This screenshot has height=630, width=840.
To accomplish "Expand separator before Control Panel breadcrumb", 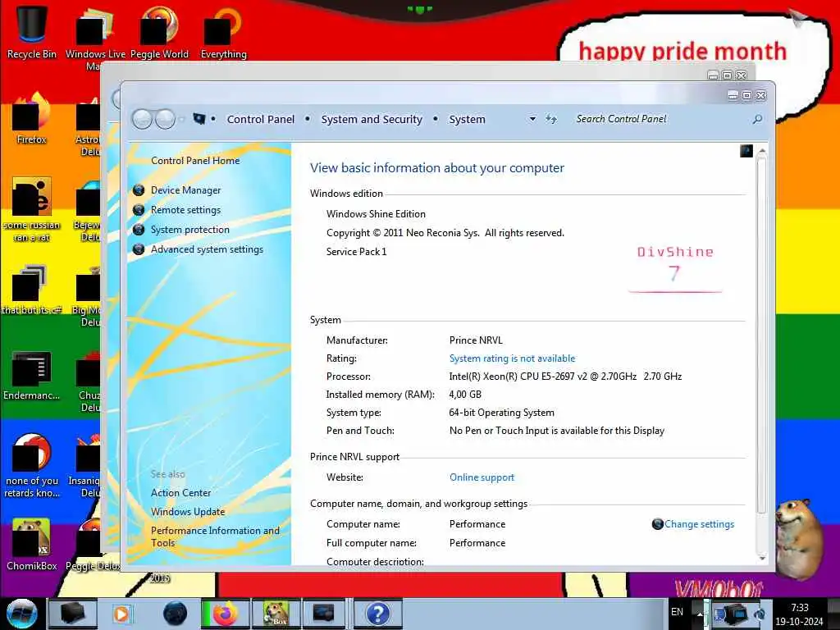I will [213, 119].
